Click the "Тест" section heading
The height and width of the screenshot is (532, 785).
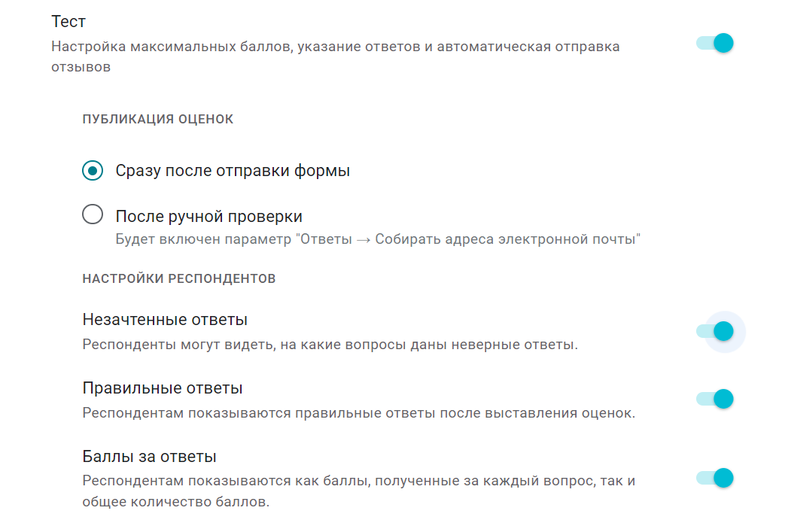click(67, 21)
